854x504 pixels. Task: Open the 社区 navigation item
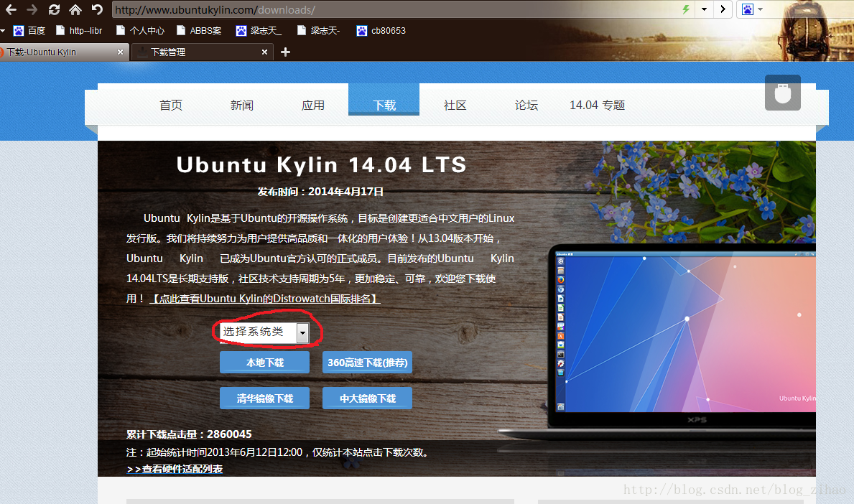[455, 105]
